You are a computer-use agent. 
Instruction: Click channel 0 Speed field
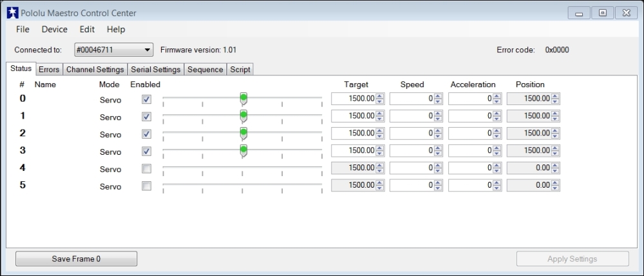tap(416, 99)
